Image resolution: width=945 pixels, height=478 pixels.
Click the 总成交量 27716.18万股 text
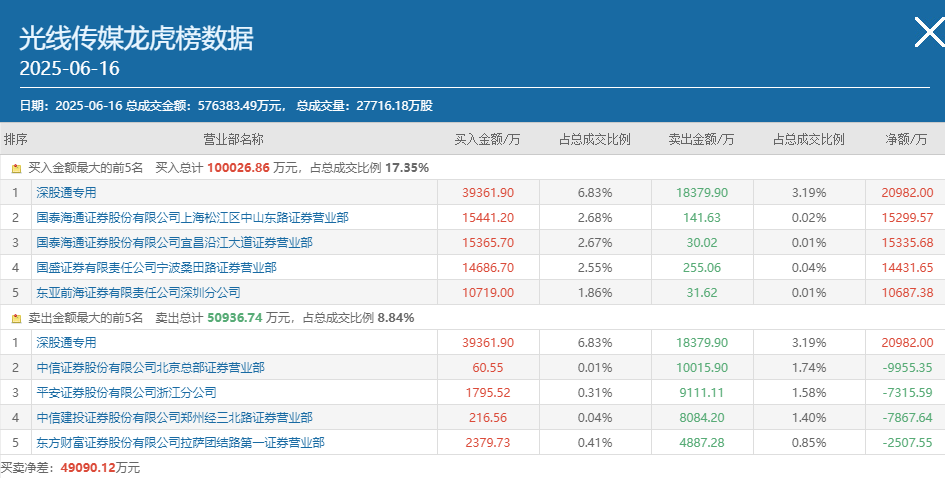(x=365, y=106)
